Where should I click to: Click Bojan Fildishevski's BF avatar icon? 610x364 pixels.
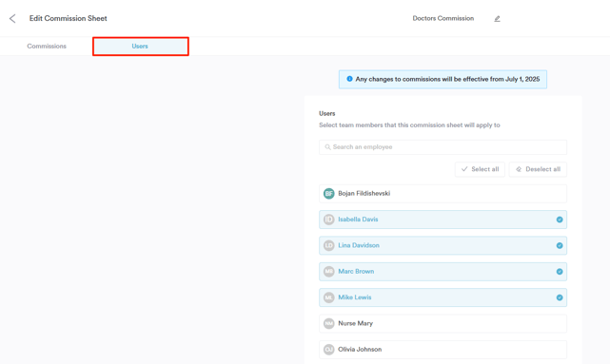coord(328,194)
